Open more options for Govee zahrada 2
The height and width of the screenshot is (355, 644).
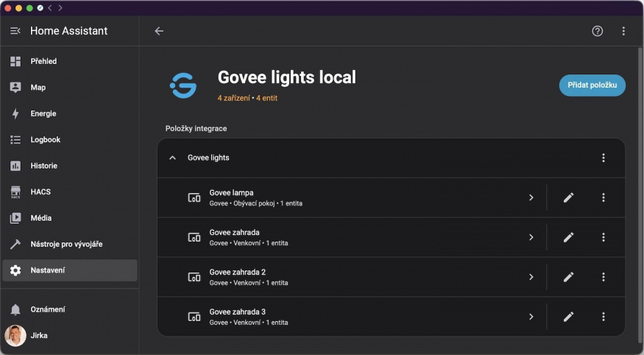[604, 277]
